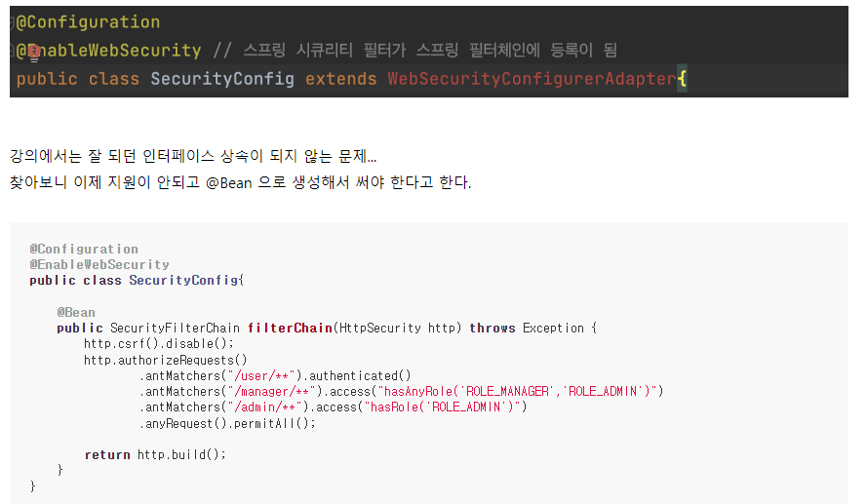Click the .anyRequest().permitAll(); line
The image size is (867, 504).
[227, 424]
